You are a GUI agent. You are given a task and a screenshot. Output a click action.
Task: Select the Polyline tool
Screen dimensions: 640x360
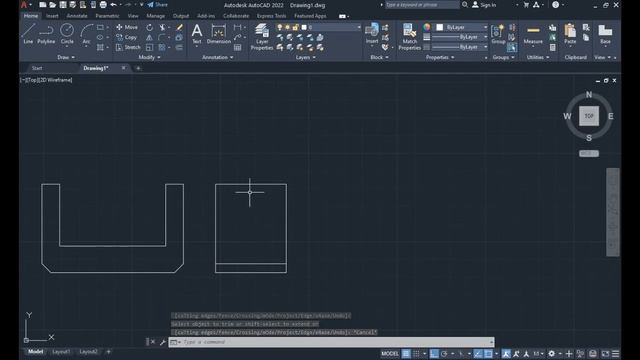click(46, 34)
